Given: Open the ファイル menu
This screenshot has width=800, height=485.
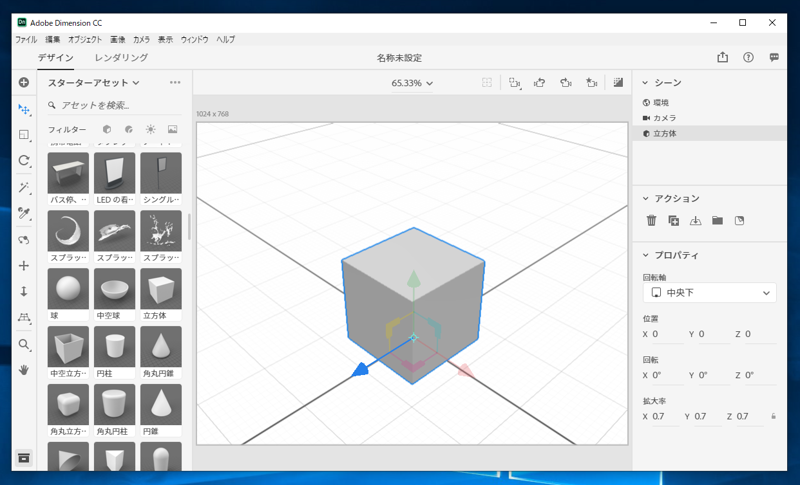Looking at the screenshot, I should coord(26,39).
